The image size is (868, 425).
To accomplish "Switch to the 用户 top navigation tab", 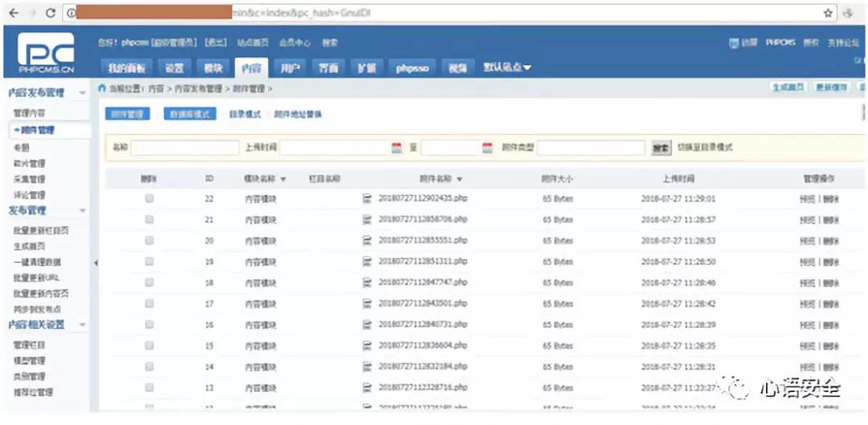I will (x=290, y=68).
